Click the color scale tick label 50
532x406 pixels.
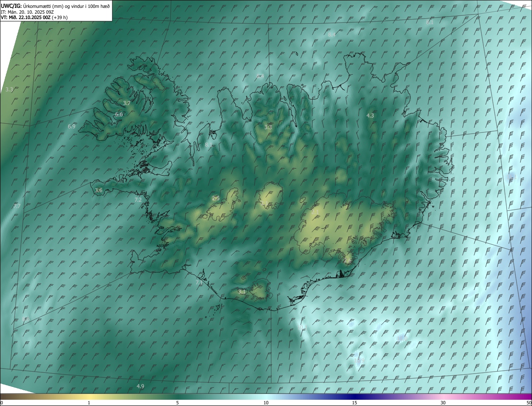tap(529, 403)
